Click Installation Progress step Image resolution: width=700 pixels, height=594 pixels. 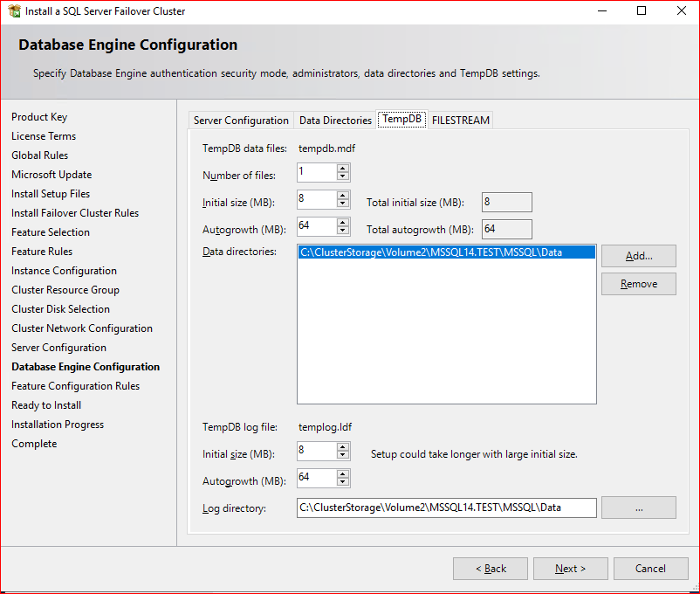[x=58, y=425]
